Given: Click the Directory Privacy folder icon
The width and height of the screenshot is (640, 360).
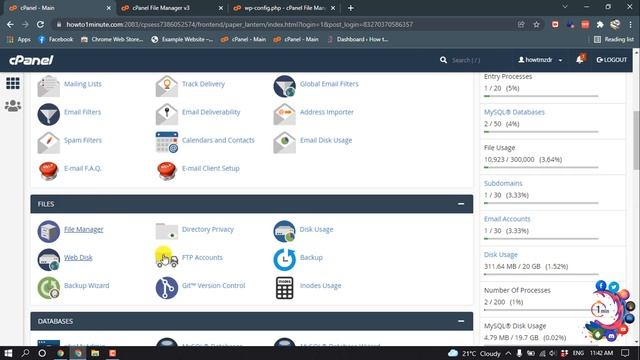Looking at the screenshot, I should 167,231.
